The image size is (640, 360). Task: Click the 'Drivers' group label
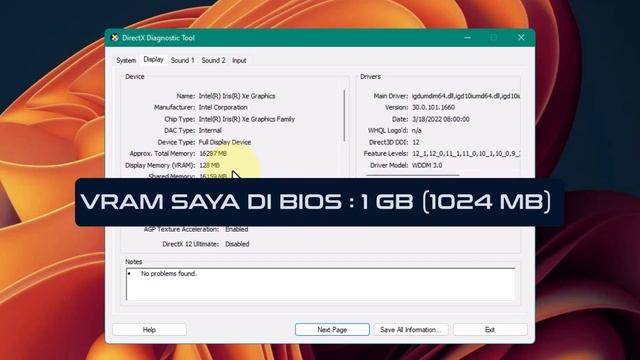coord(370,77)
